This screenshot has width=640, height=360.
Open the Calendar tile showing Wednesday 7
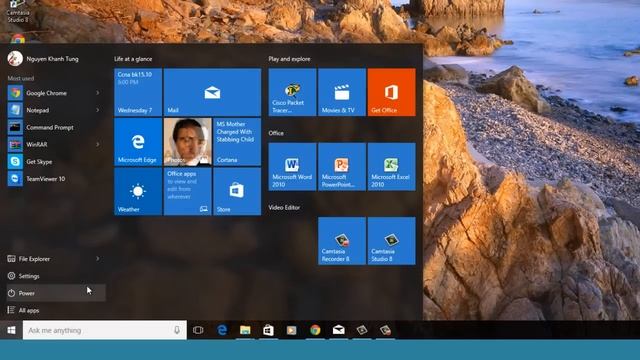tap(138, 92)
